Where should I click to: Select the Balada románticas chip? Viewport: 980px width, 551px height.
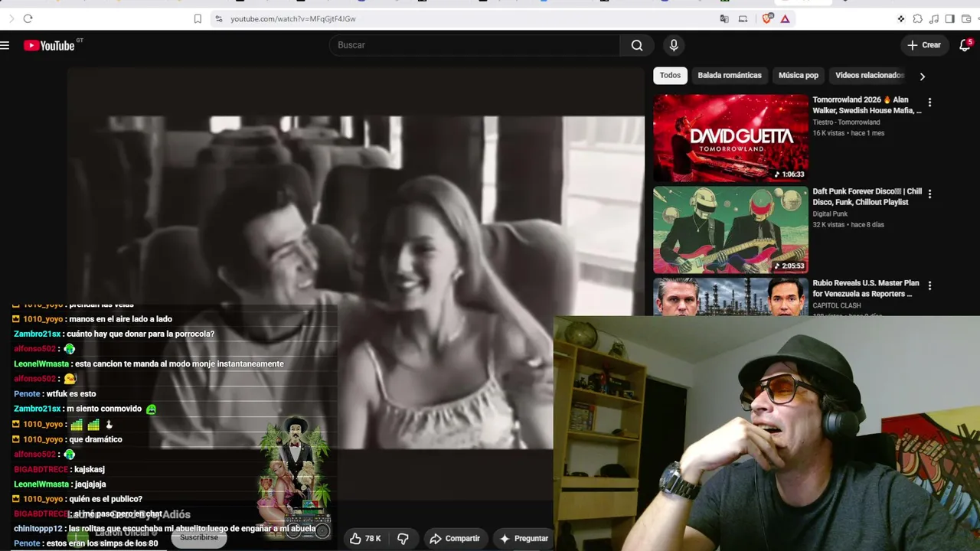(x=730, y=75)
